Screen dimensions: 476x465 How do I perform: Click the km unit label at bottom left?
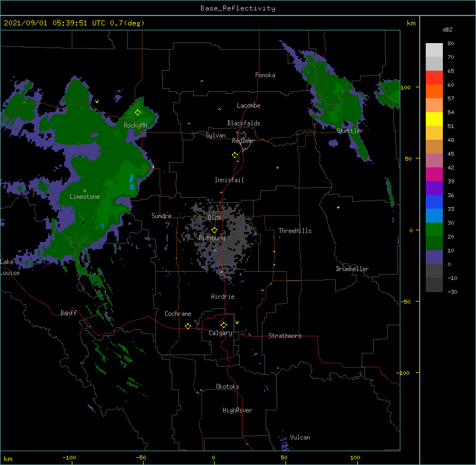coord(8,458)
